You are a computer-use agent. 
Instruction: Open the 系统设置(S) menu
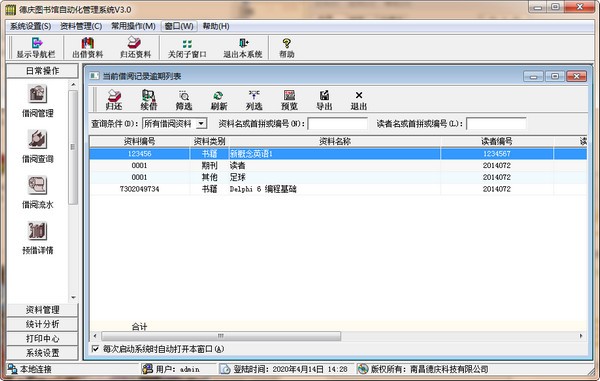[30, 26]
